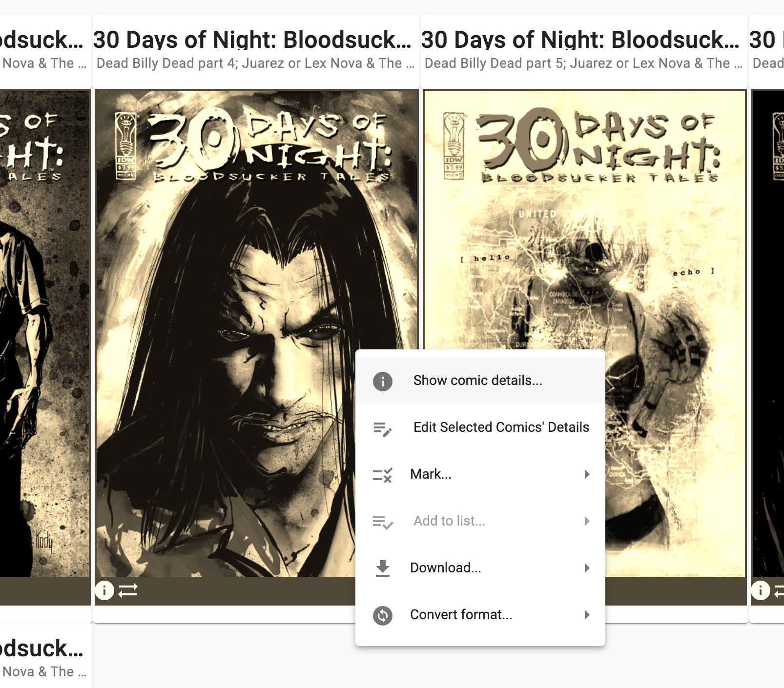Click the edit-list pencil icon in menu
784x688 pixels.
(x=383, y=428)
